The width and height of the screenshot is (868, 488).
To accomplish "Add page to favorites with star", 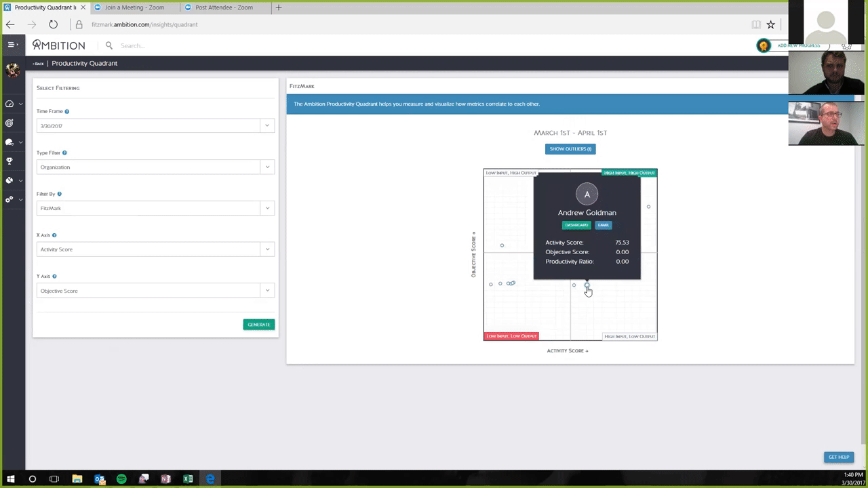I will click(770, 24).
